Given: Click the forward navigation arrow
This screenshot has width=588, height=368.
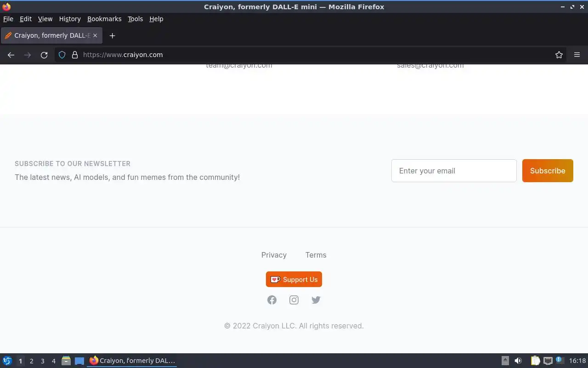Looking at the screenshot, I should (28, 55).
